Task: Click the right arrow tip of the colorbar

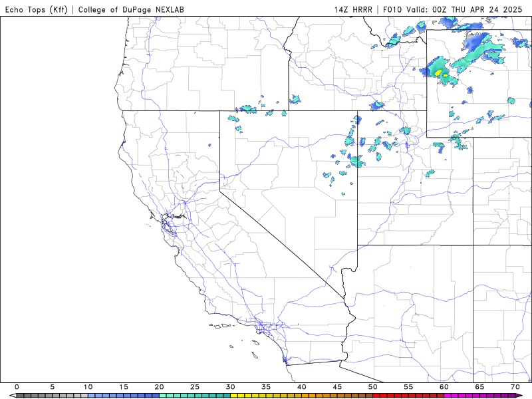Action: pyautogui.click(x=519, y=396)
